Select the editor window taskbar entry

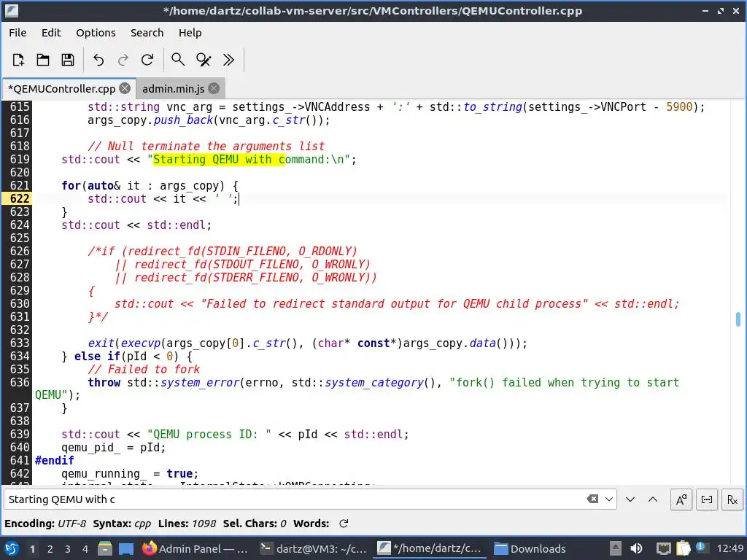pyautogui.click(x=430, y=548)
